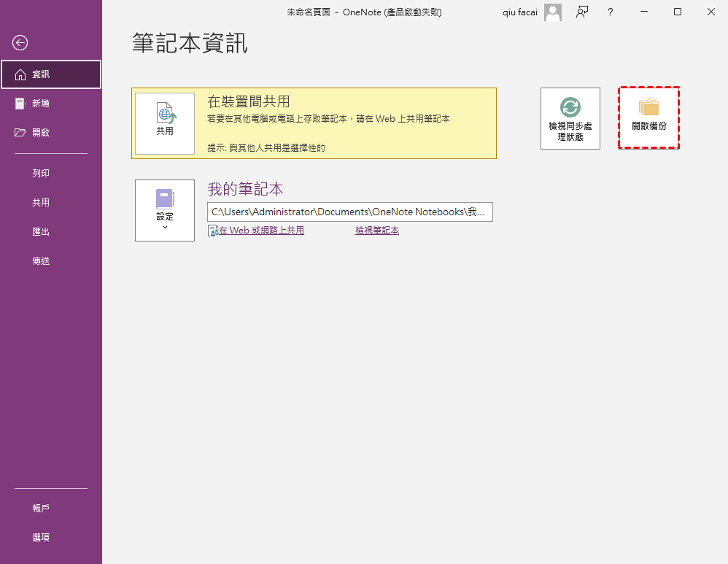728x564 pixels.
Task: Open the 檢視筆記本 link
Action: pos(377,231)
